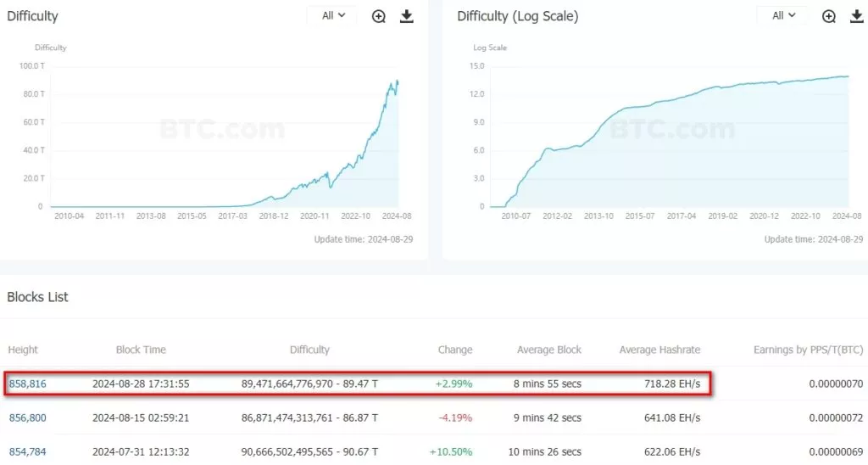Click the Block Time column header
The height and width of the screenshot is (465, 868).
coord(141,350)
